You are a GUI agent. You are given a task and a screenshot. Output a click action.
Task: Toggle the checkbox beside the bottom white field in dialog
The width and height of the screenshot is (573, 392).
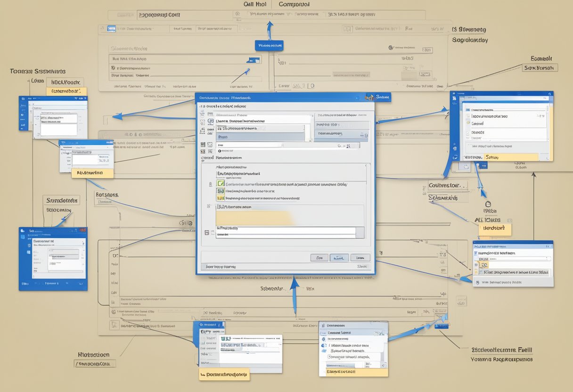(x=207, y=232)
